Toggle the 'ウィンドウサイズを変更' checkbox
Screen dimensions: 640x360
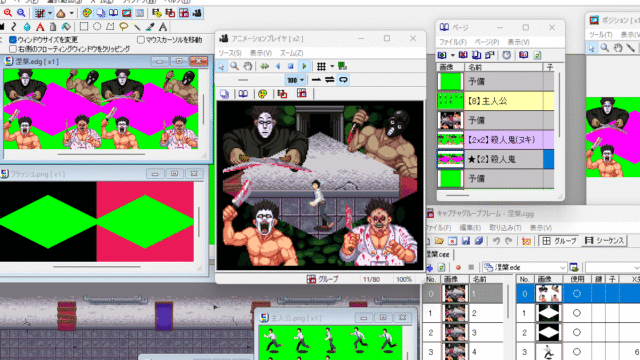point(13,40)
